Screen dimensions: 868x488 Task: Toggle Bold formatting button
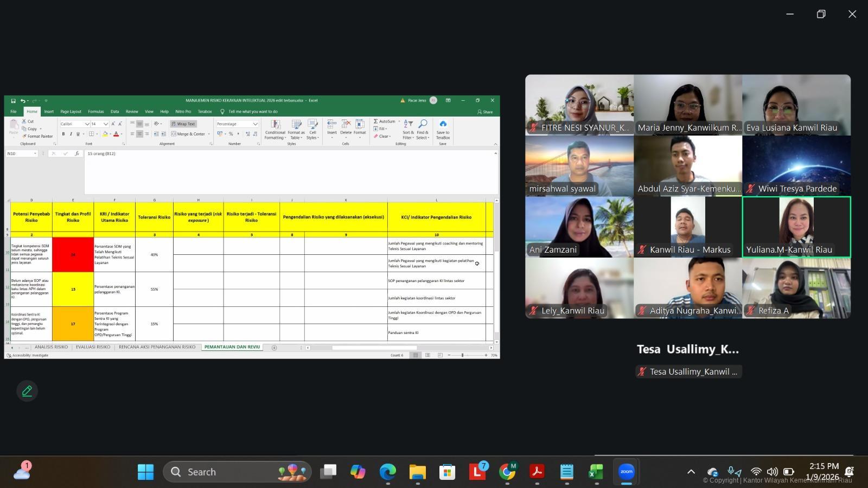[63, 134]
